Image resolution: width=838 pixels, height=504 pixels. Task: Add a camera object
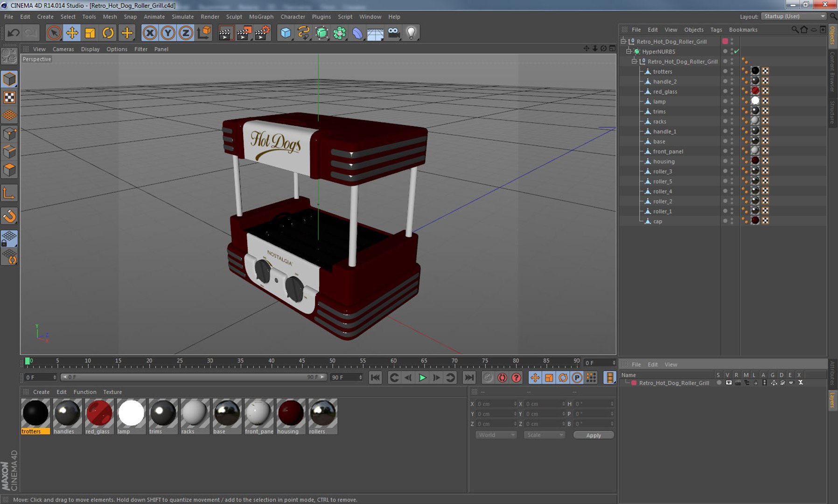(x=394, y=33)
